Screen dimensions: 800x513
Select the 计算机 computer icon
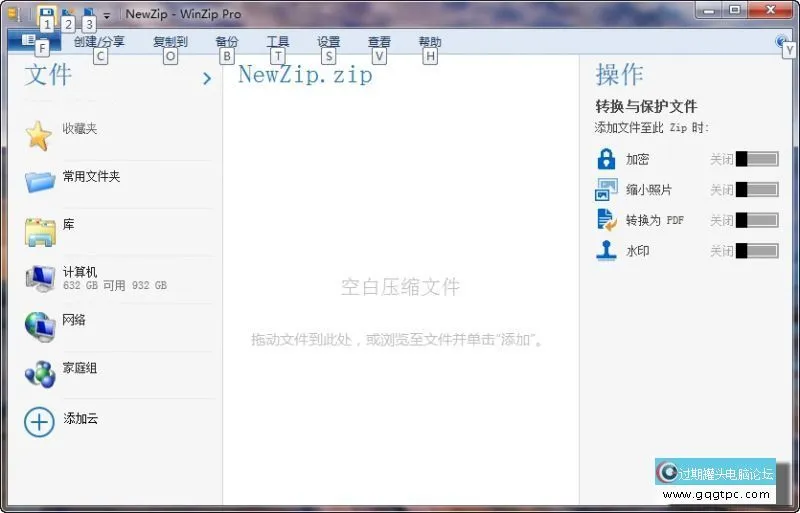(x=40, y=278)
